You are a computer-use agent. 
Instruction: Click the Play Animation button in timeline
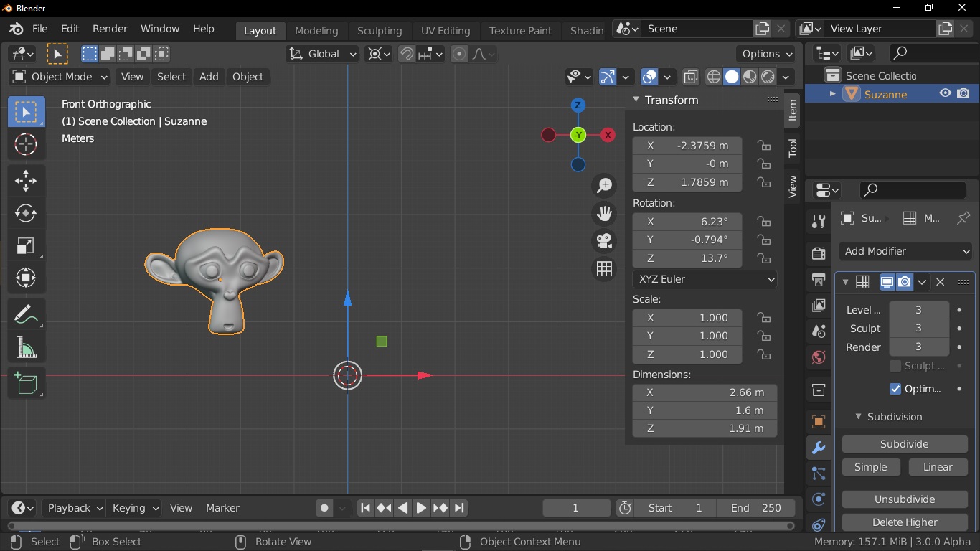421,508
